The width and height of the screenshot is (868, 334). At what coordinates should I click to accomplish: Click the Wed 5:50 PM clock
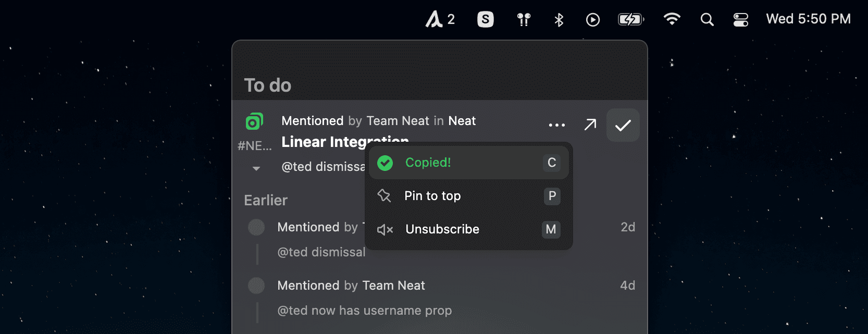(808, 19)
